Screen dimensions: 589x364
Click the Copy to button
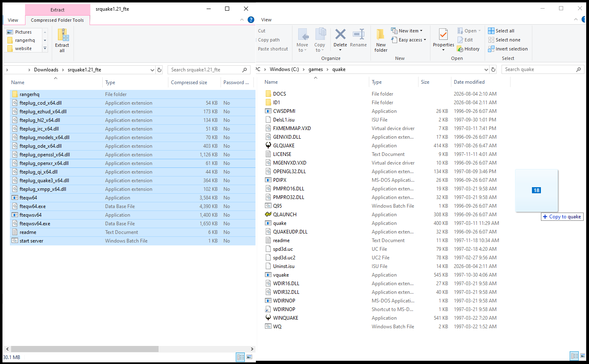pyautogui.click(x=320, y=40)
